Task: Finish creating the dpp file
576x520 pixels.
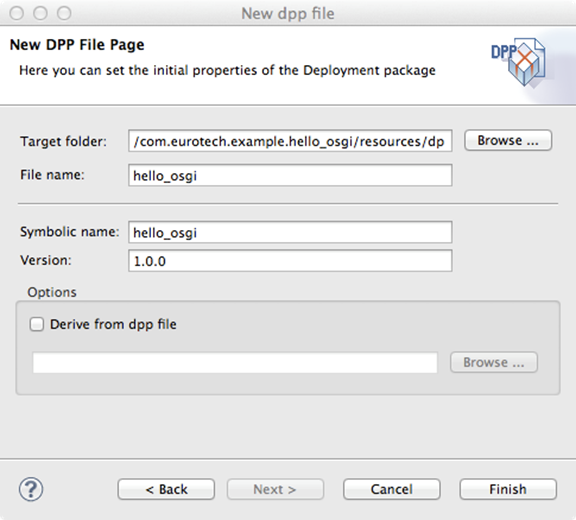Action: coord(508,490)
